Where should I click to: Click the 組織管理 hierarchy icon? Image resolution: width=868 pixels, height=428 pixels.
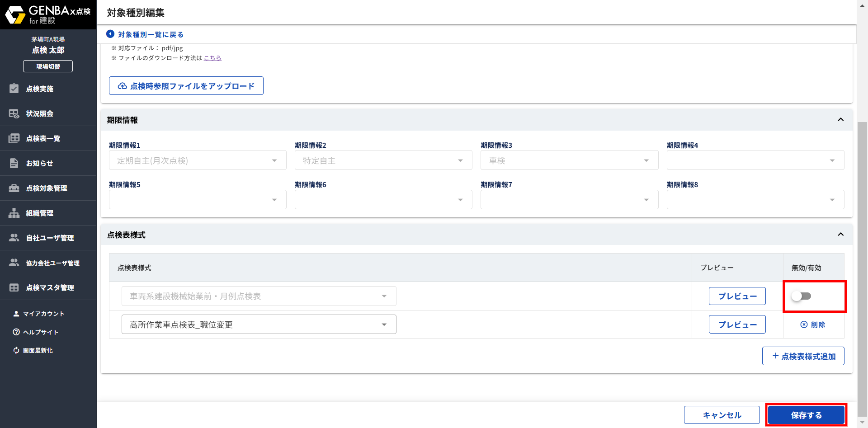point(14,213)
